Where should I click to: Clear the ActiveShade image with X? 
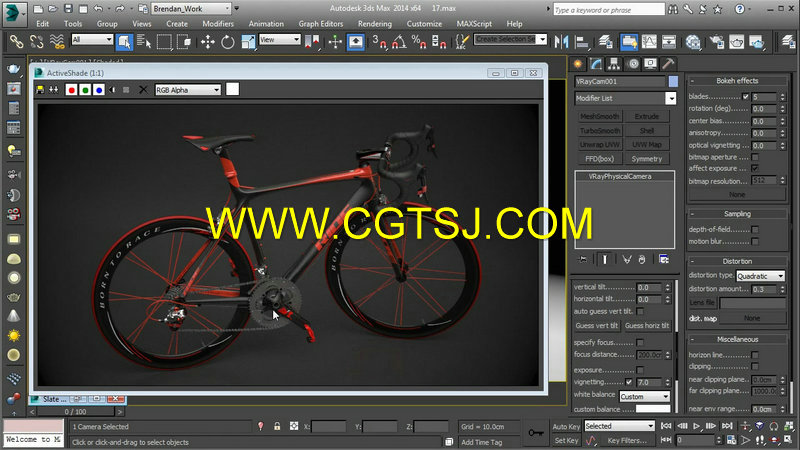click(x=143, y=90)
